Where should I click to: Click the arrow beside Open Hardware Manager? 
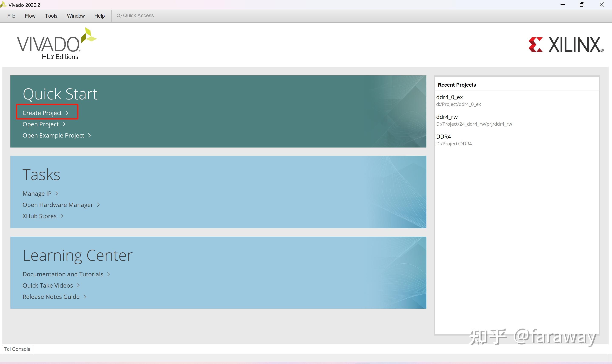[x=98, y=205]
